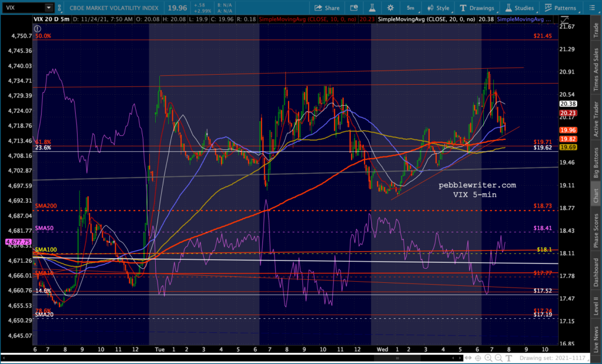Screen dimensions: 602x364
Task: Open the VIX symbol dropdown arrow
Action: [x=48, y=8]
